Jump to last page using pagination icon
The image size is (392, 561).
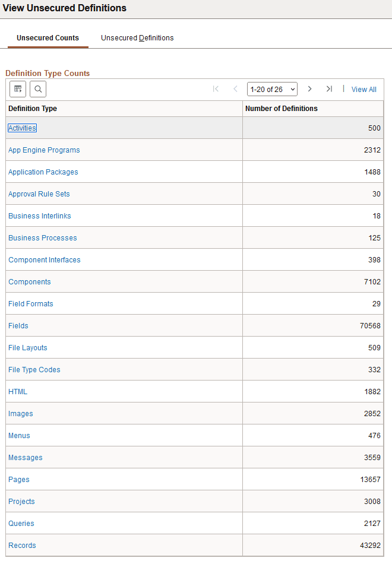[329, 88]
